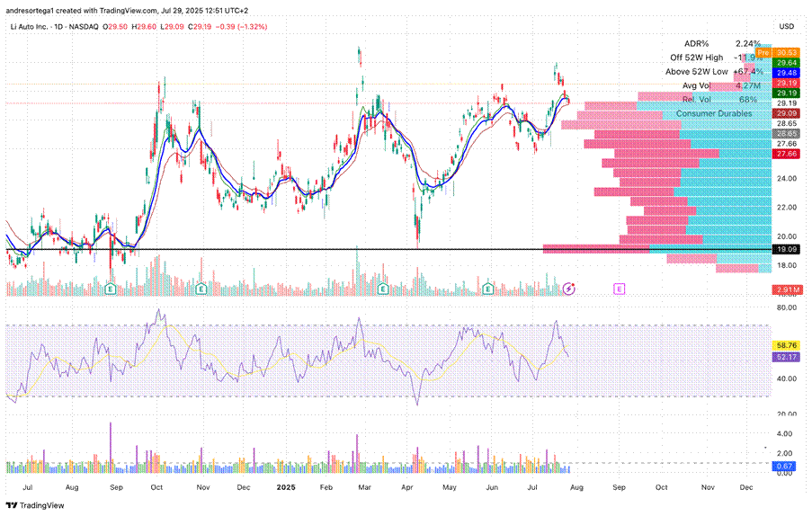
Task: Click the yellow 58.76 RSI average label
Action: [786, 345]
